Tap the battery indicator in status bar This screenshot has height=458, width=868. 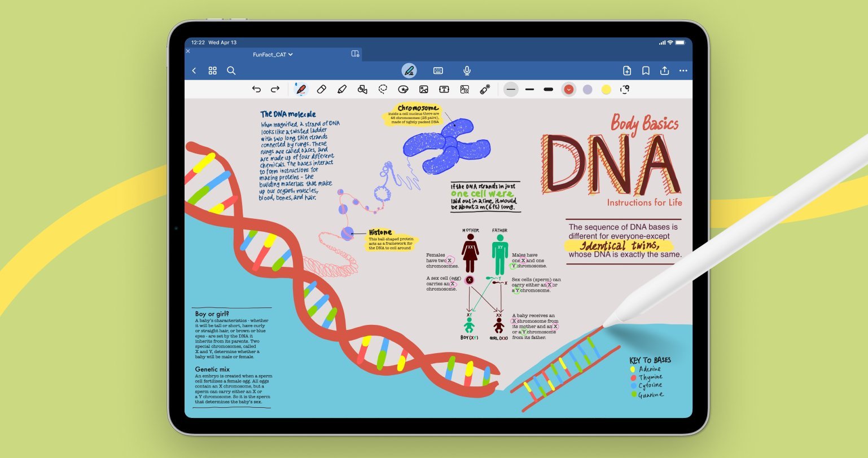[x=680, y=42]
